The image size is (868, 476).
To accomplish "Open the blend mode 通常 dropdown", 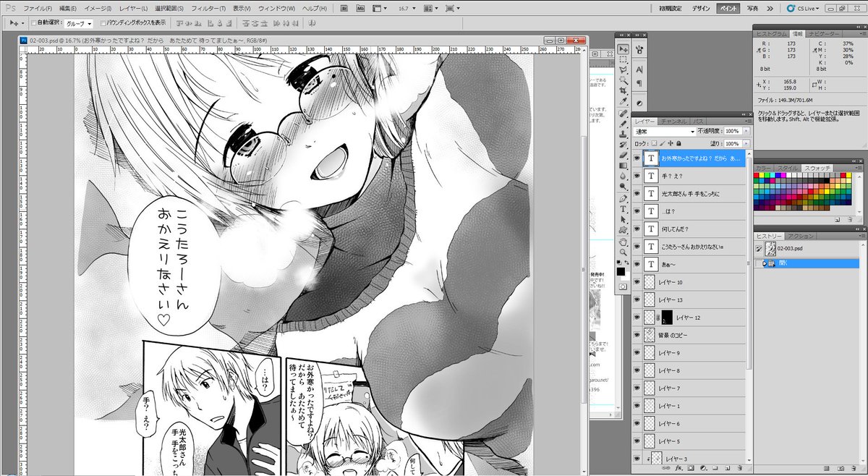I will (x=664, y=132).
